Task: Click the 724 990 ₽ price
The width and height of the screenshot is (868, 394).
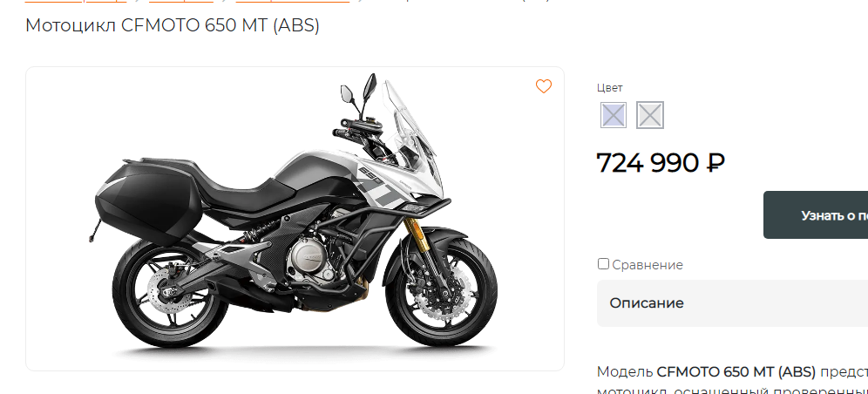Action: tap(661, 163)
